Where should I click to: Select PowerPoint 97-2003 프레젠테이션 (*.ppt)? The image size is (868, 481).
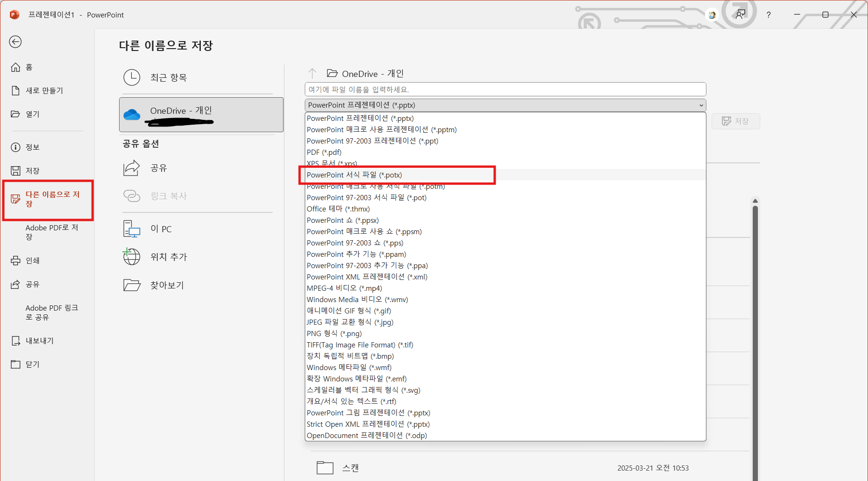point(506,141)
